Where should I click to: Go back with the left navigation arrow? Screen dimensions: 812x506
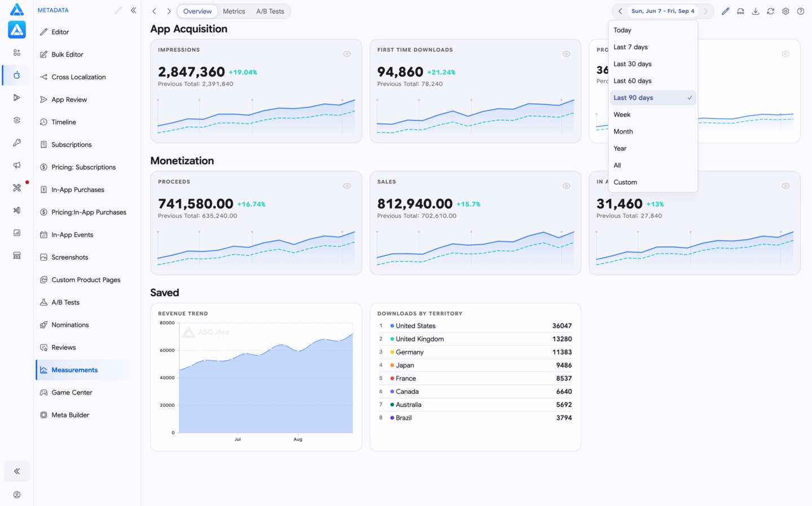(x=154, y=11)
